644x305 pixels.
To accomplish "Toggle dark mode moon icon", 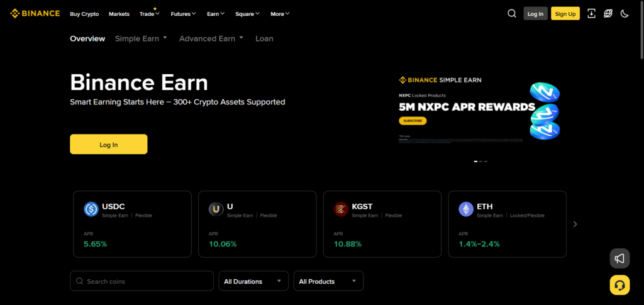I will pos(625,14).
